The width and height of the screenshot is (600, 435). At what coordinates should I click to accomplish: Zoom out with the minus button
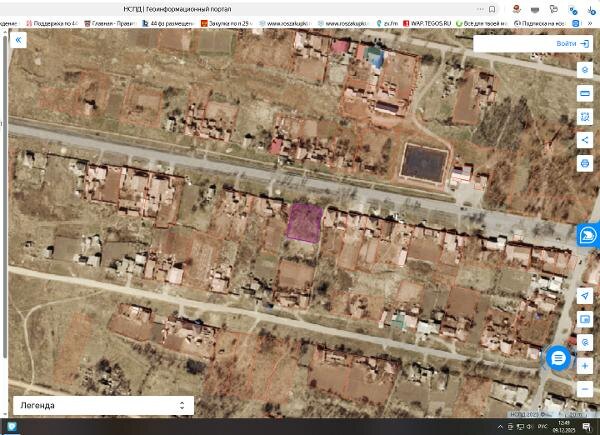pos(585,389)
